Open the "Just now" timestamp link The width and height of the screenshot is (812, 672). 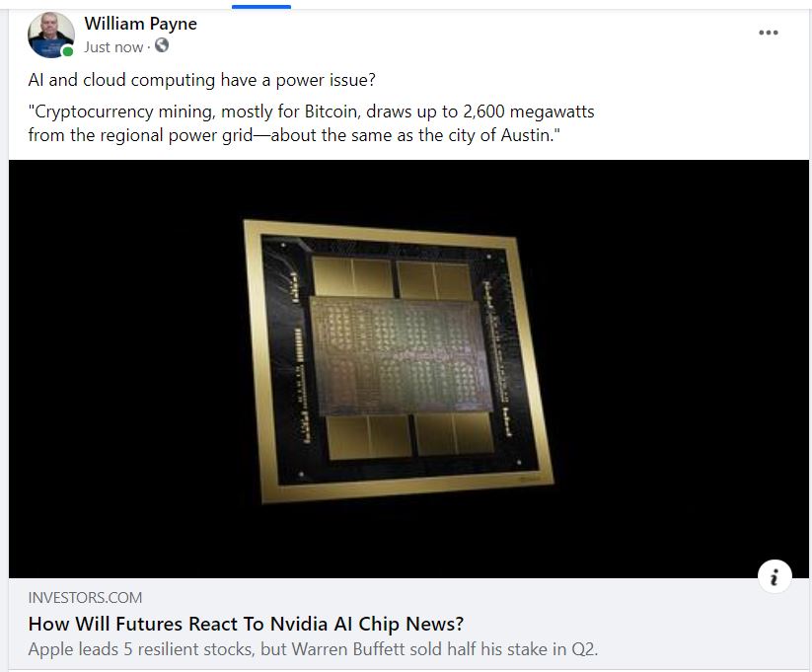(113, 47)
